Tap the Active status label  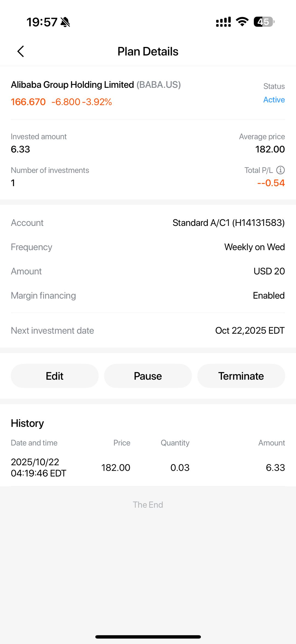[274, 100]
